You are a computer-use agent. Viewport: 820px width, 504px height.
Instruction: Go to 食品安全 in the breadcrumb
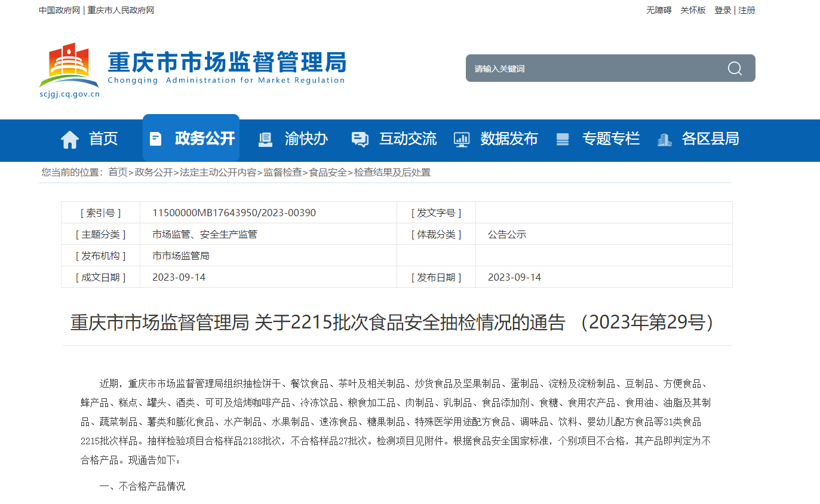327,173
